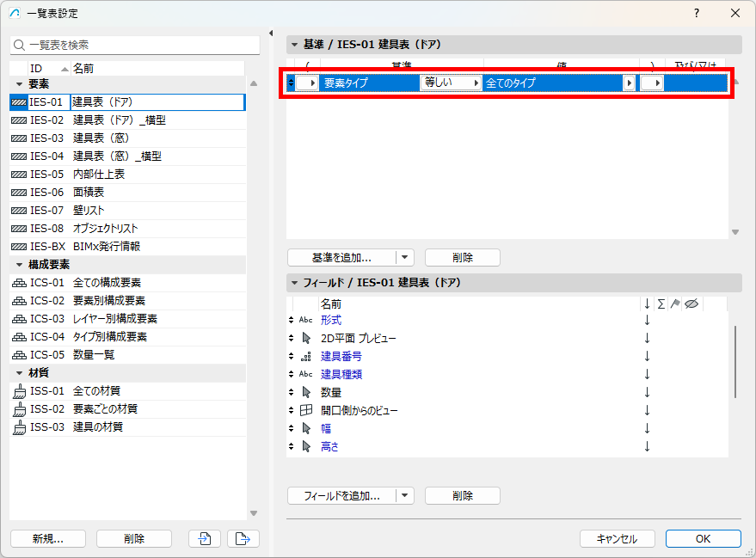The width and height of the screenshot is (756, 558).
Task: Click the view icon beside 開口側からのビュー
Action: (x=306, y=410)
